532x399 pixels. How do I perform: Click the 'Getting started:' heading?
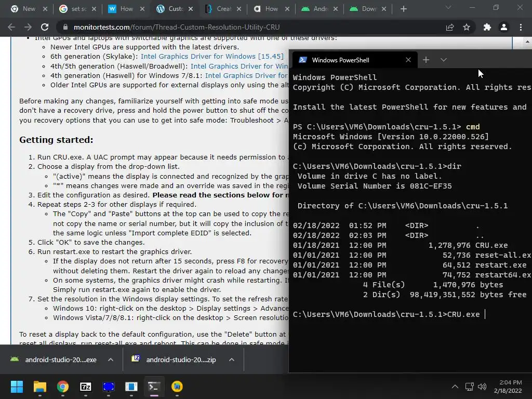click(56, 140)
